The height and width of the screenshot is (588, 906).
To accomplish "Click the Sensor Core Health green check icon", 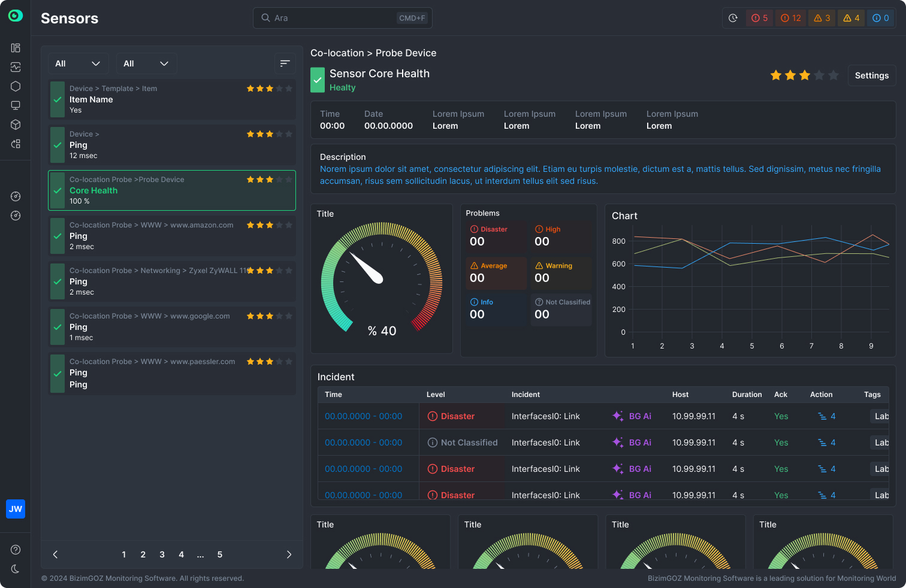I will point(318,80).
